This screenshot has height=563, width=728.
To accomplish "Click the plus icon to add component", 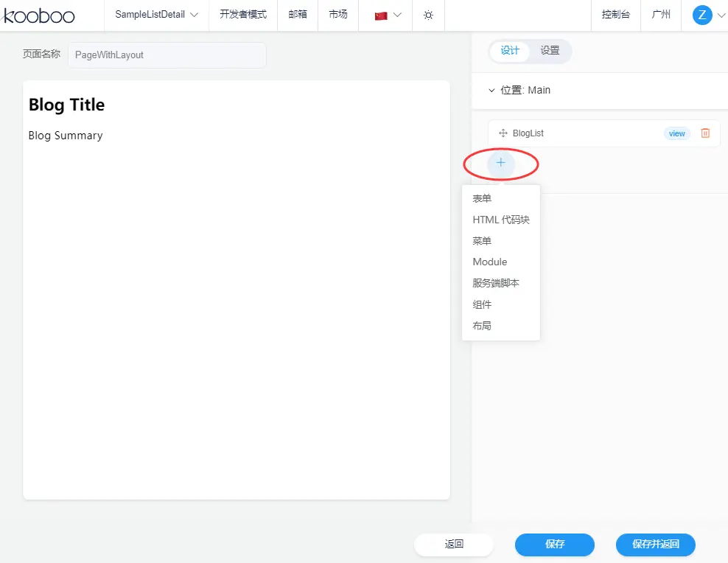I will click(x=500, y=163).
